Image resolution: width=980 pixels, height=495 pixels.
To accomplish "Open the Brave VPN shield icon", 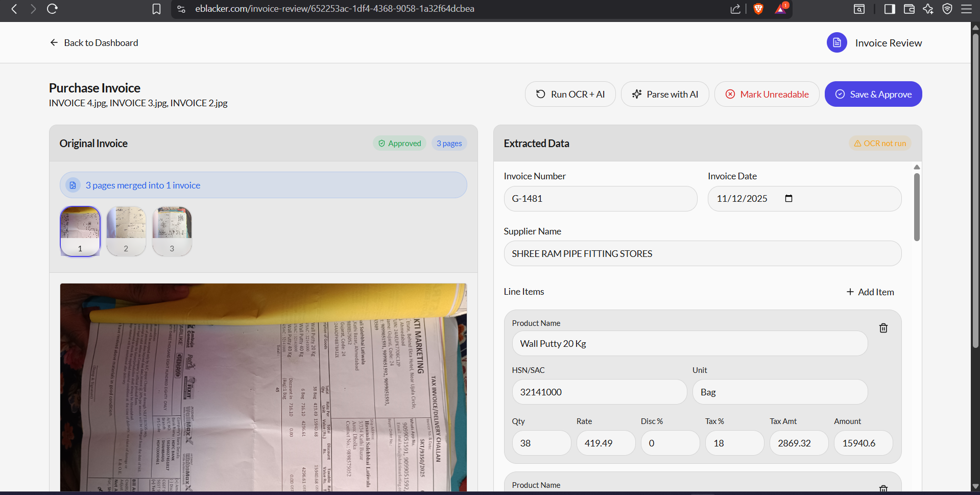I will pyautogui.click(x=947, y=9).
